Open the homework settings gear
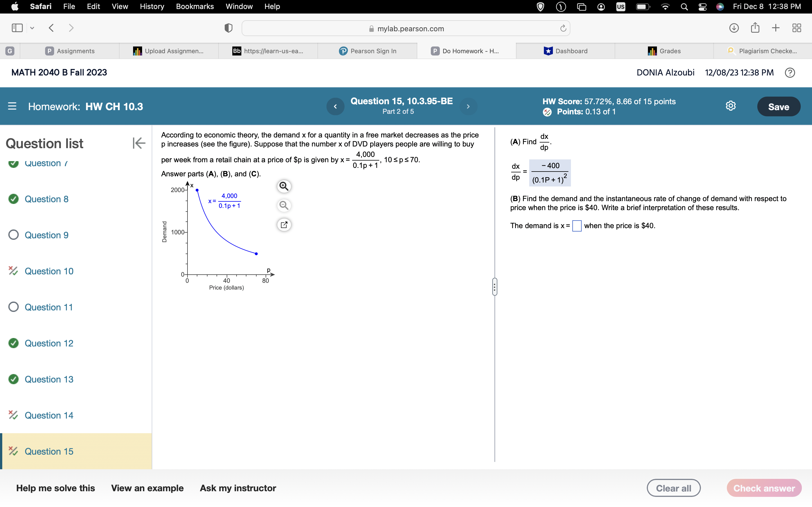Viewport: 812px width, 507px height. click(x=731, y=106)
